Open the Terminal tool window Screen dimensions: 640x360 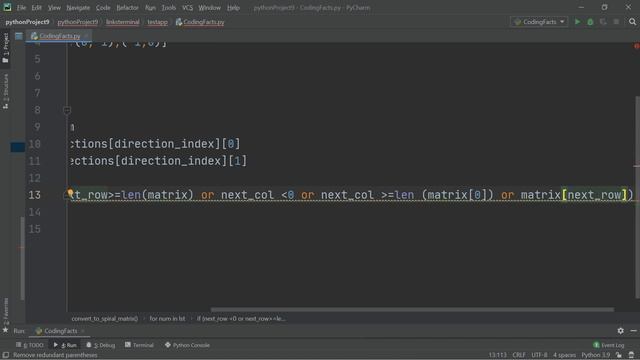click(139, 345)
